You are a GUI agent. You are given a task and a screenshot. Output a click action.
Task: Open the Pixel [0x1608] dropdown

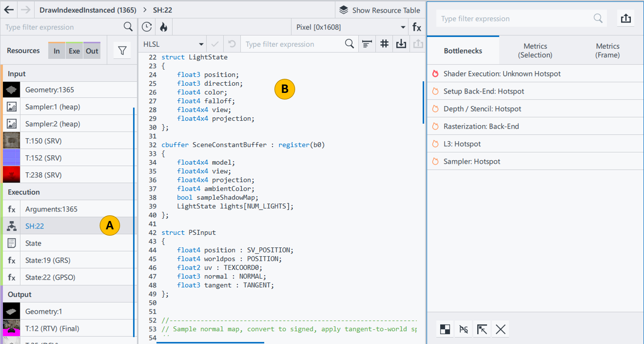pyautogui.click(x=350, y=27)
